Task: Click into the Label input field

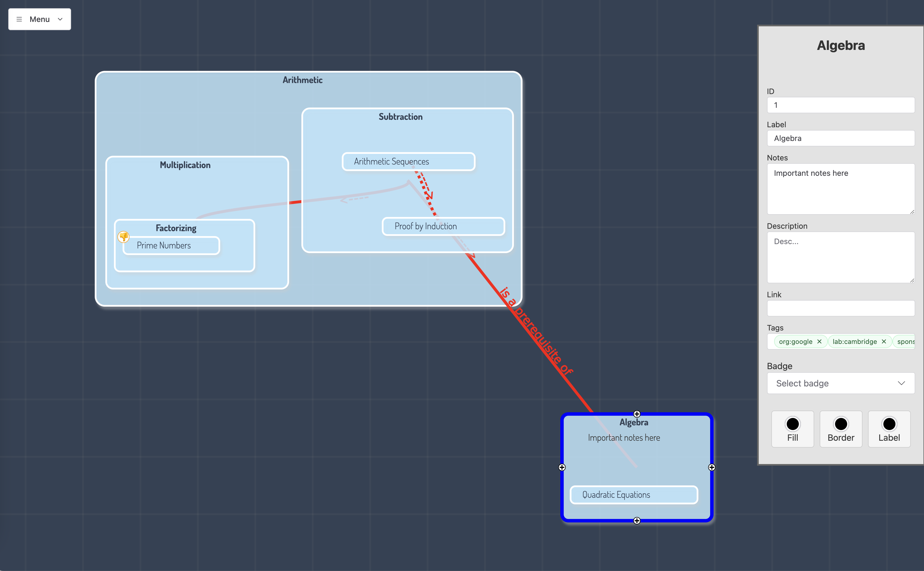Action: coord(841,138)
